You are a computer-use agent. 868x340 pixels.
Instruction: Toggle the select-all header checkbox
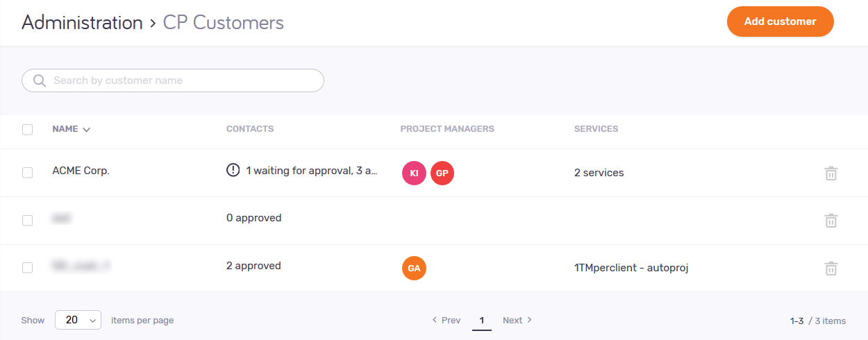click(x=28, y=129)
